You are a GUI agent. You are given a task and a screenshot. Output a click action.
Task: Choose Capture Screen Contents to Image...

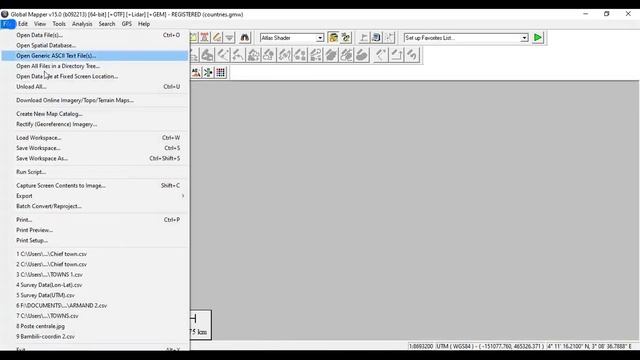pos(95,185)
